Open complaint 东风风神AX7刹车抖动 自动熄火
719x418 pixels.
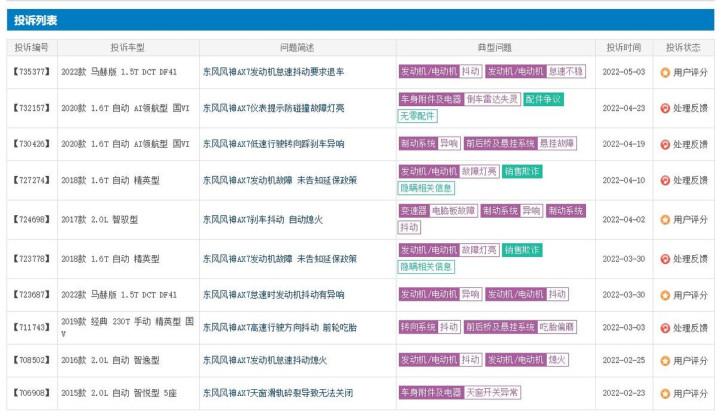coord(263,220)
